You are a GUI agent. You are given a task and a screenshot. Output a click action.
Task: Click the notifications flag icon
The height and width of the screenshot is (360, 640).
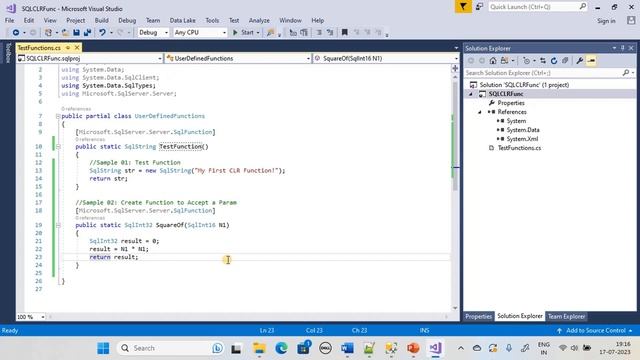(x=463, y=7)
